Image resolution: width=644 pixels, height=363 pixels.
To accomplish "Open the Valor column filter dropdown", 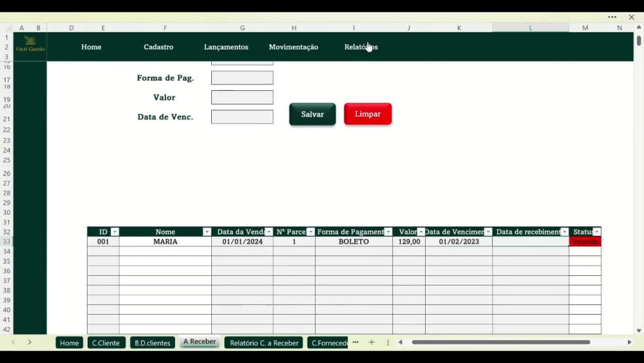I will click(421, 232).
